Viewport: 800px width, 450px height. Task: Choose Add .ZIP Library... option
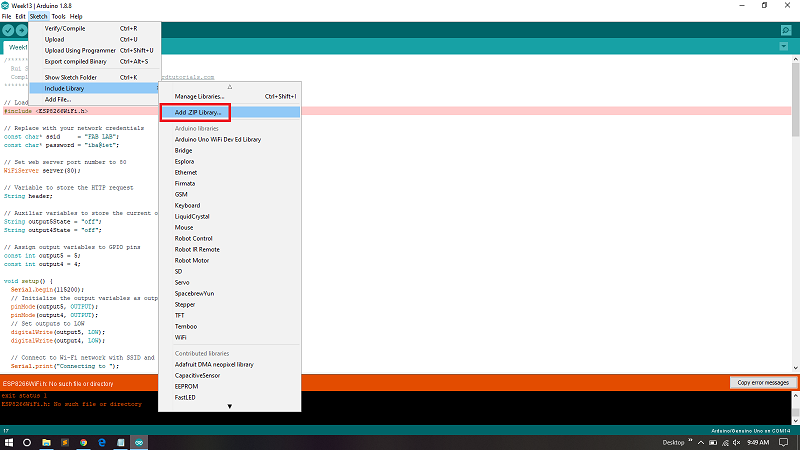pyautogui.click(x=230, y=112)
